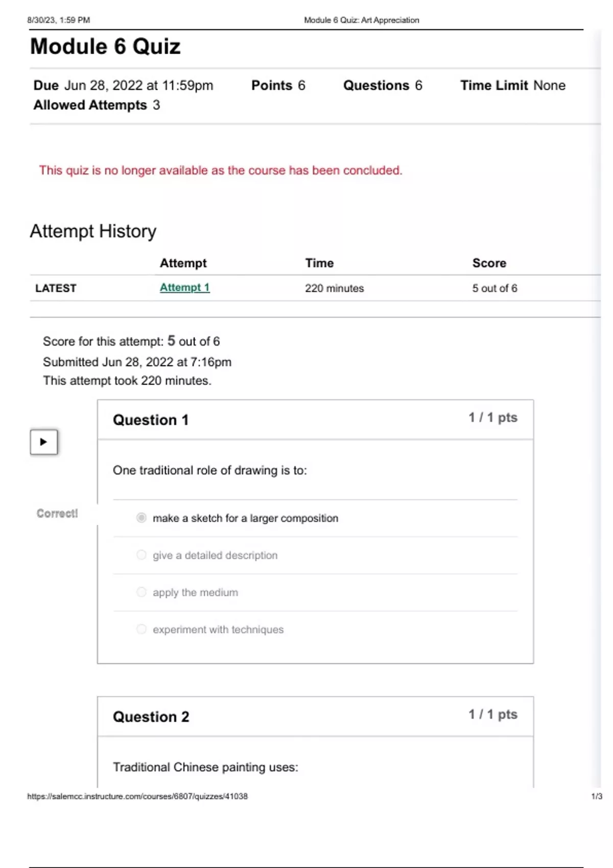The image size is (613, 868).
Task: Select 'give a detailed description' radio option
Action: 142,555
